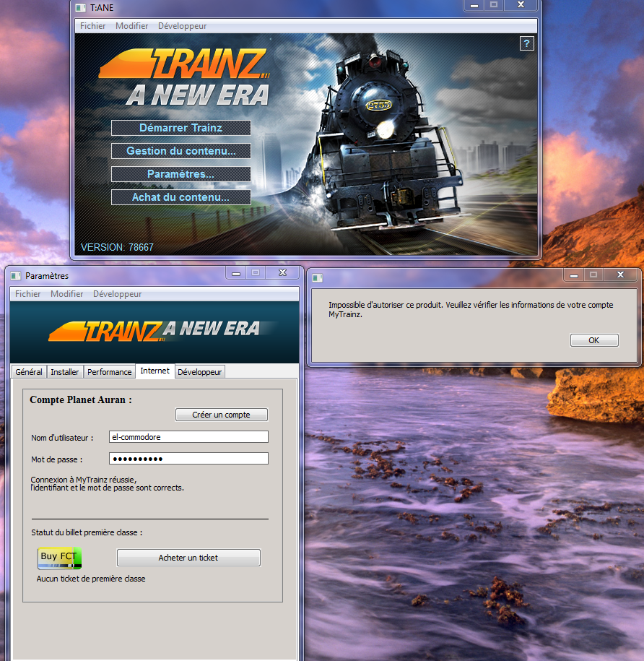
Task: Click Créer un compte button
Action: (x=221, y=415)
